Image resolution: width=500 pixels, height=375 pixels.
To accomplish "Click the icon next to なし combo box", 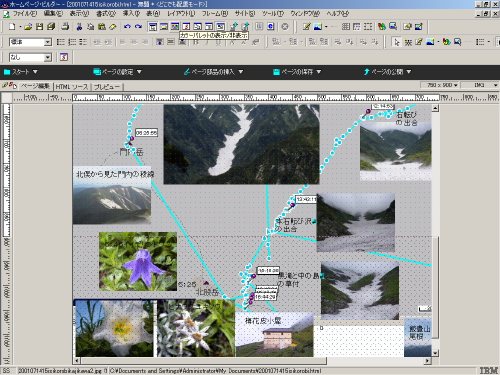I will [64, 57].
